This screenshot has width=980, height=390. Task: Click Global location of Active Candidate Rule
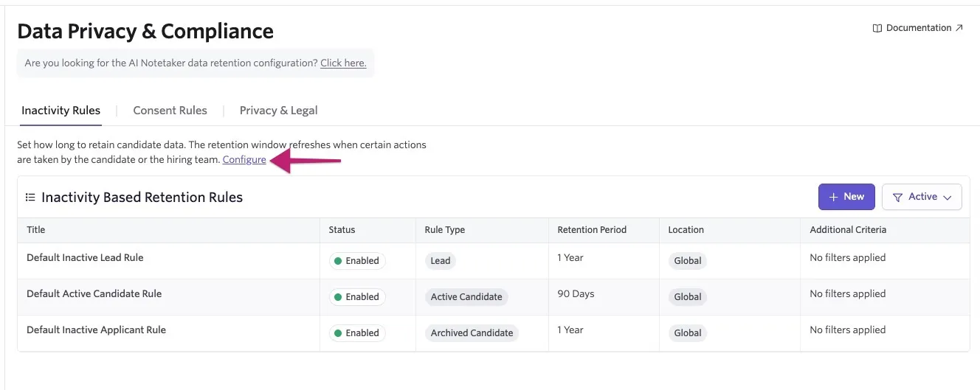688,296
